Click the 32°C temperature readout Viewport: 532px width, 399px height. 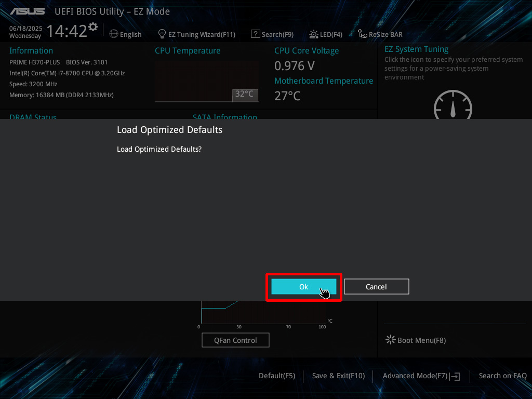244,94
